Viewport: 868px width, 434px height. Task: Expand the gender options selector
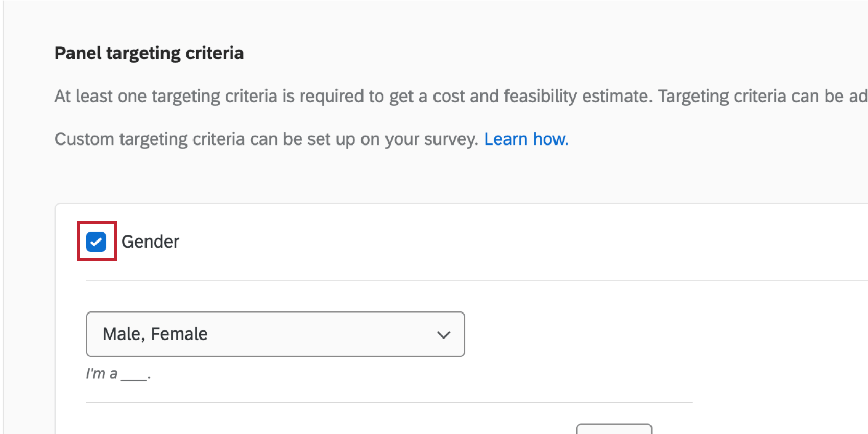[x=275, y=334]
